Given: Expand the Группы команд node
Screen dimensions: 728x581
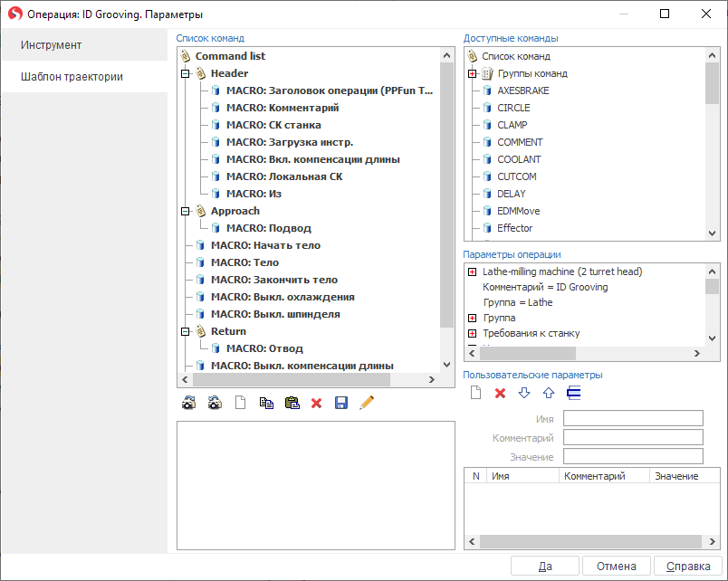Looking at the screenshot, I should 472,73.
